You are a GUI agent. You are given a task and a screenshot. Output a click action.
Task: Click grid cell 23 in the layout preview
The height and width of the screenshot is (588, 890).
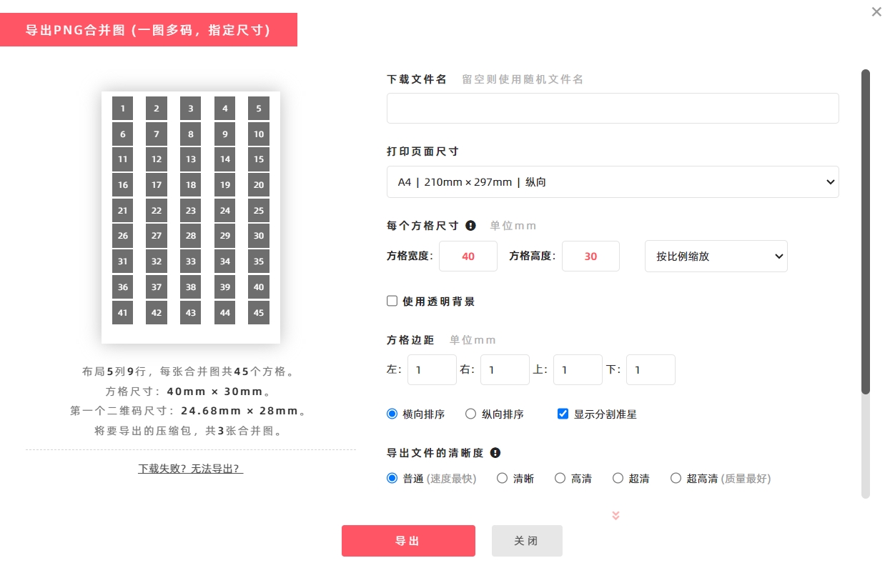(191, 211)
